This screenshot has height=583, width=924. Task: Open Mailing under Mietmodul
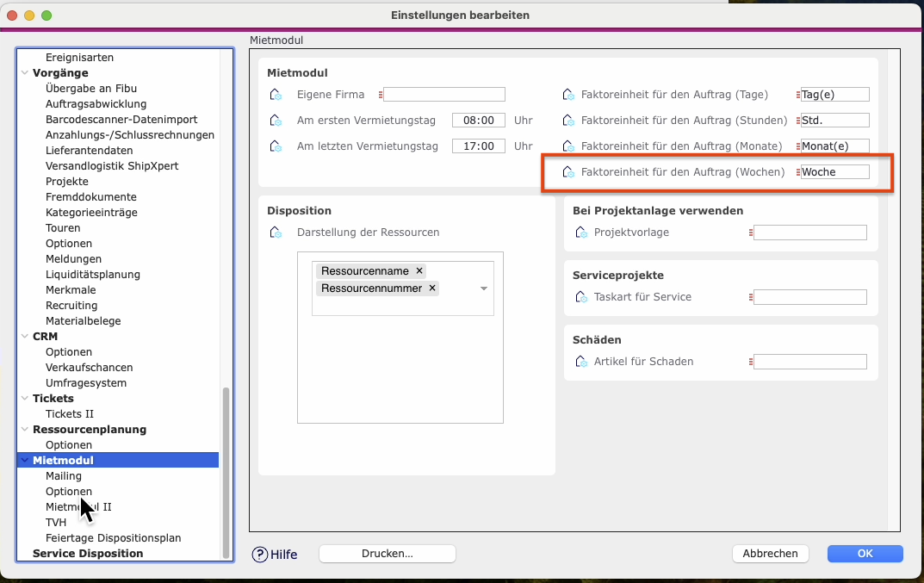click(64, 475)
